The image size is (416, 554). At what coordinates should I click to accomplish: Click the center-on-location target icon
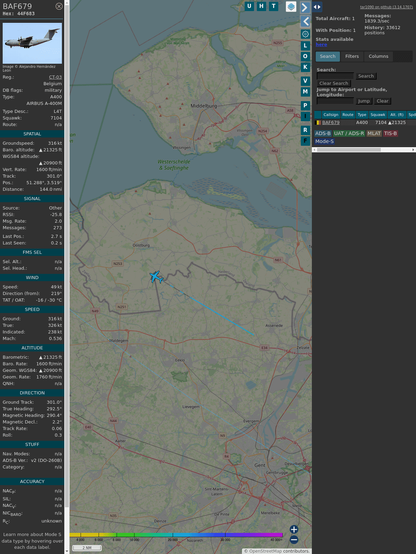[x=305, y=34]
